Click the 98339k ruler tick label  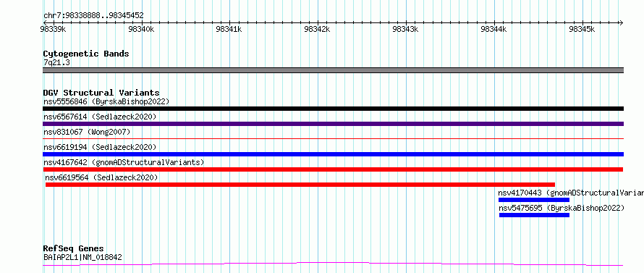coord(54,29)
